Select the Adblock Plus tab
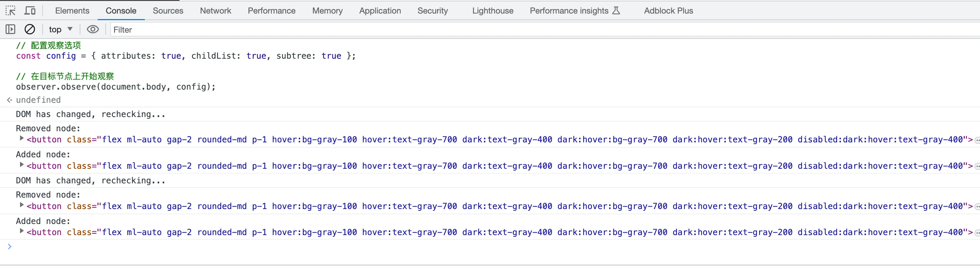The width and height of the screenshot is (980, 266). pyautogui.click(x=668, y=11)
